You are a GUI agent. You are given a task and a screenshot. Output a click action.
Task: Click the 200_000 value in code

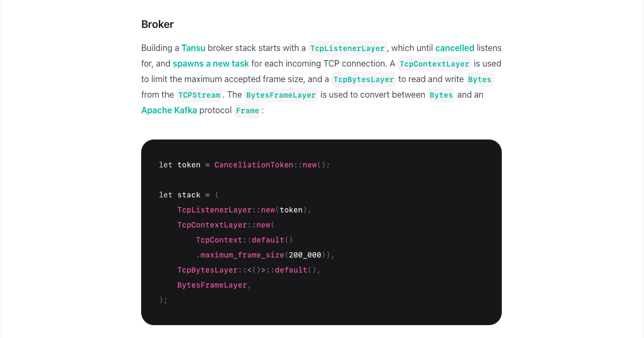[305, 255]
